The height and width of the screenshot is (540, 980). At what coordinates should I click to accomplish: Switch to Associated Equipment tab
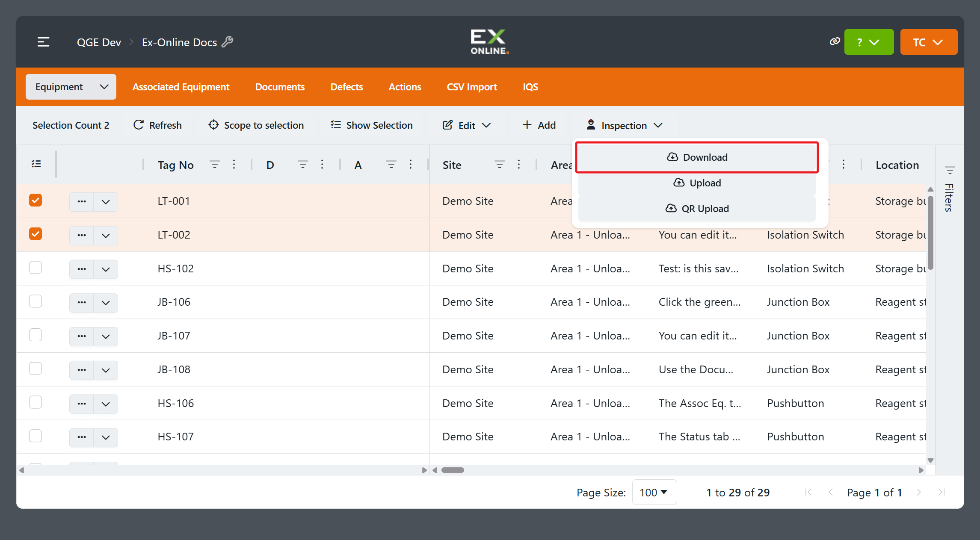point(181,87)
